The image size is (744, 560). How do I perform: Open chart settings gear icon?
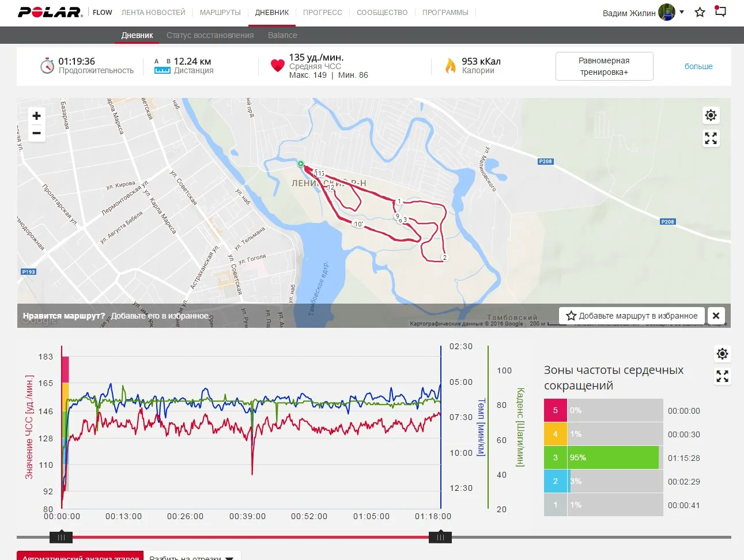point(722,354)
